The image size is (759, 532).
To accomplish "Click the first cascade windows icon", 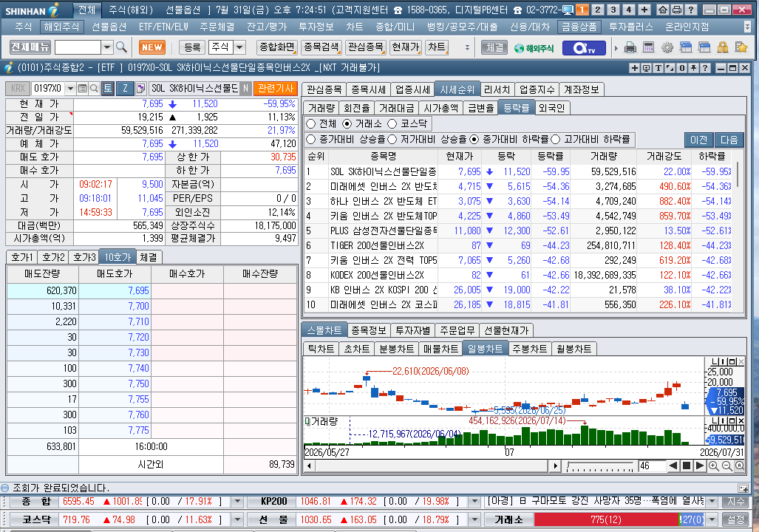I will (x=685, y=47).
